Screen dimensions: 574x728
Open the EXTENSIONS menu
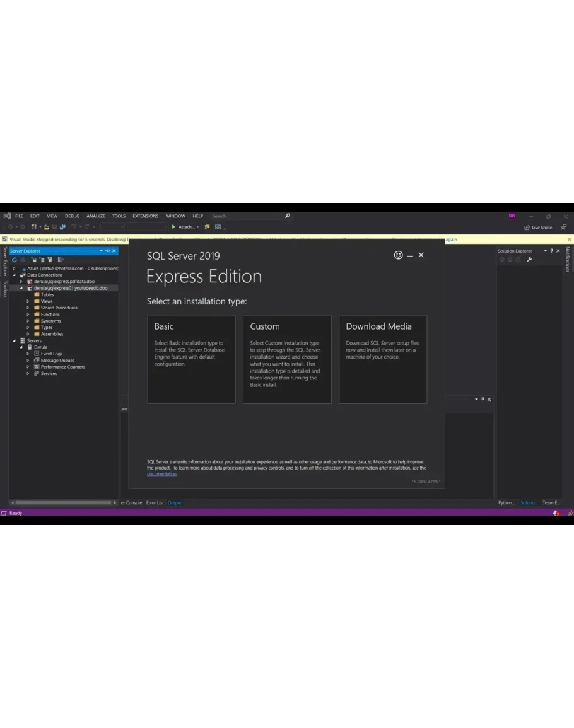pos(146,216)
